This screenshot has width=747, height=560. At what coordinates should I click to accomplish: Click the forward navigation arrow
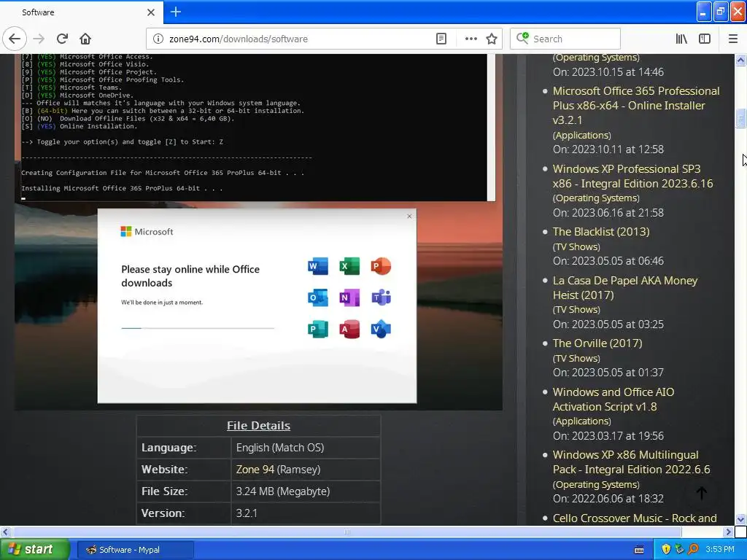pos(39,39)
